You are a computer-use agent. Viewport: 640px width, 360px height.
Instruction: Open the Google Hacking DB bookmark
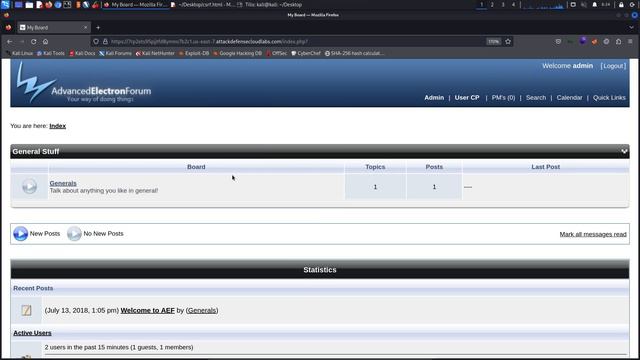point(238,53)
